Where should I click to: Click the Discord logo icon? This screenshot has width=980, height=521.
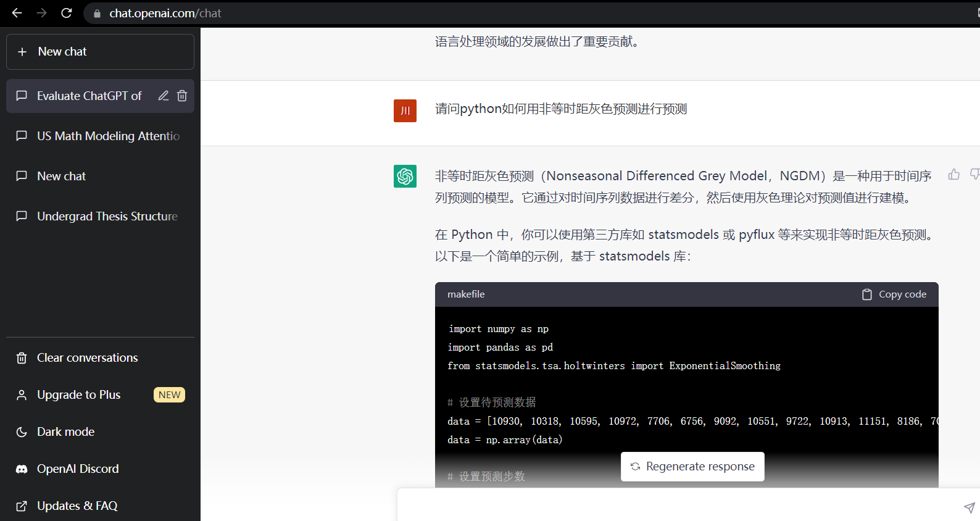click(22, 469)
